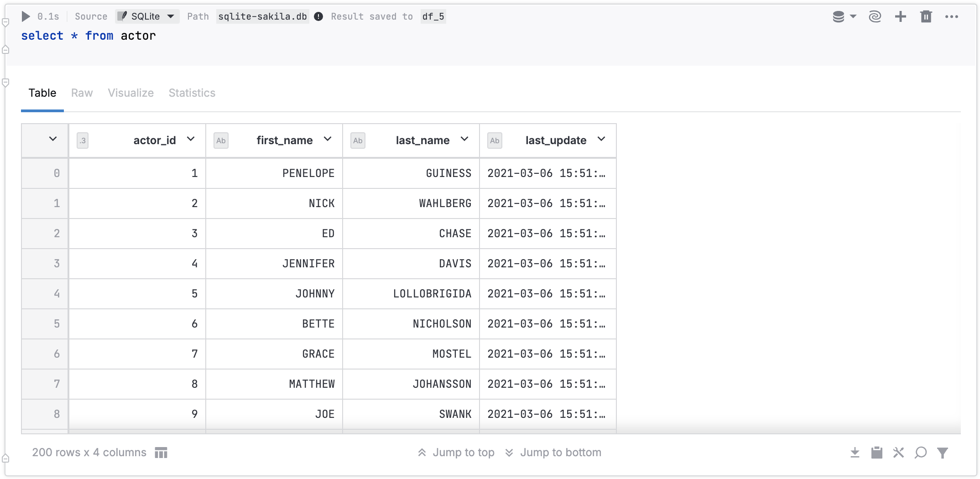
Task: Open the last_update column dropdown
Action: pos(601,140)
